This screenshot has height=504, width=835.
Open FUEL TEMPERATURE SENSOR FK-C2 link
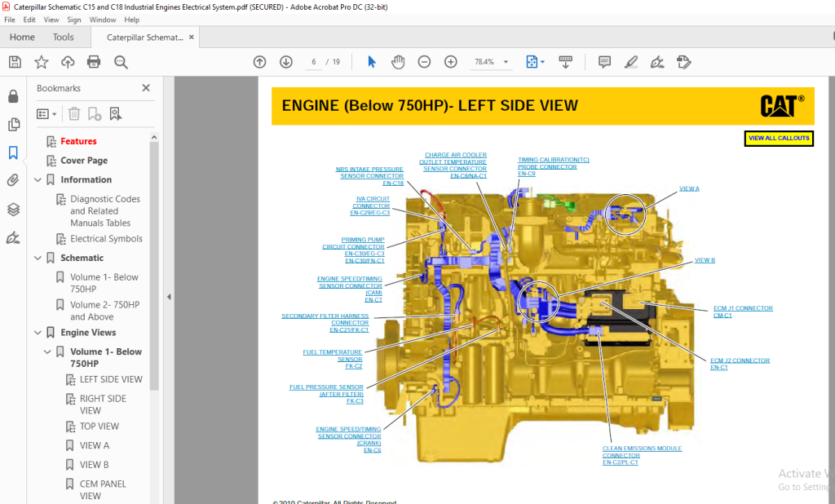pos(333,359)
